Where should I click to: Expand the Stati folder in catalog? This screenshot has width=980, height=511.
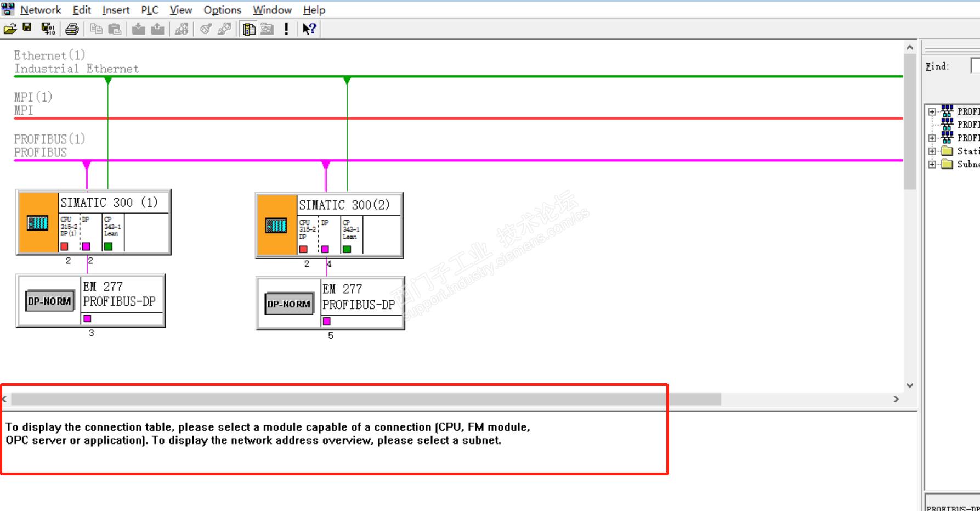tap(932, 151)
